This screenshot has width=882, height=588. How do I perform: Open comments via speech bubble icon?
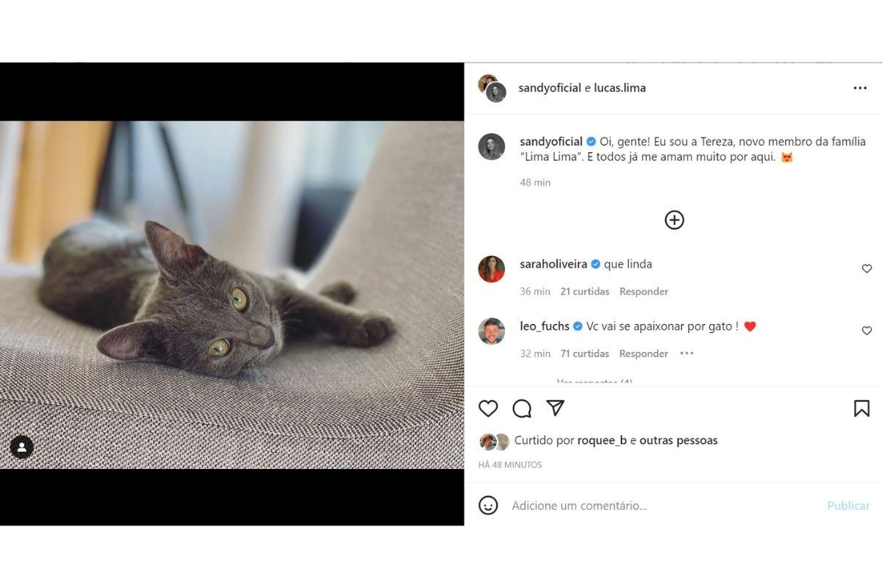(522, 409)
